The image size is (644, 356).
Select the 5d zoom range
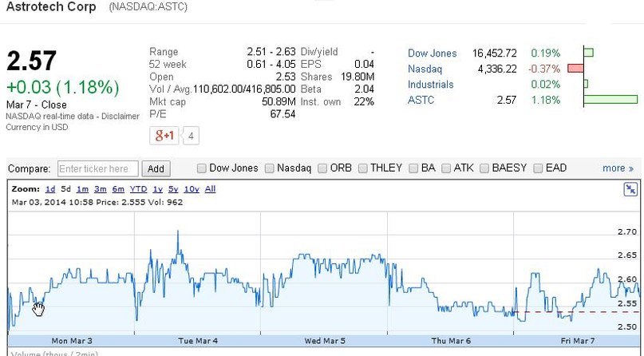[65, 189]
